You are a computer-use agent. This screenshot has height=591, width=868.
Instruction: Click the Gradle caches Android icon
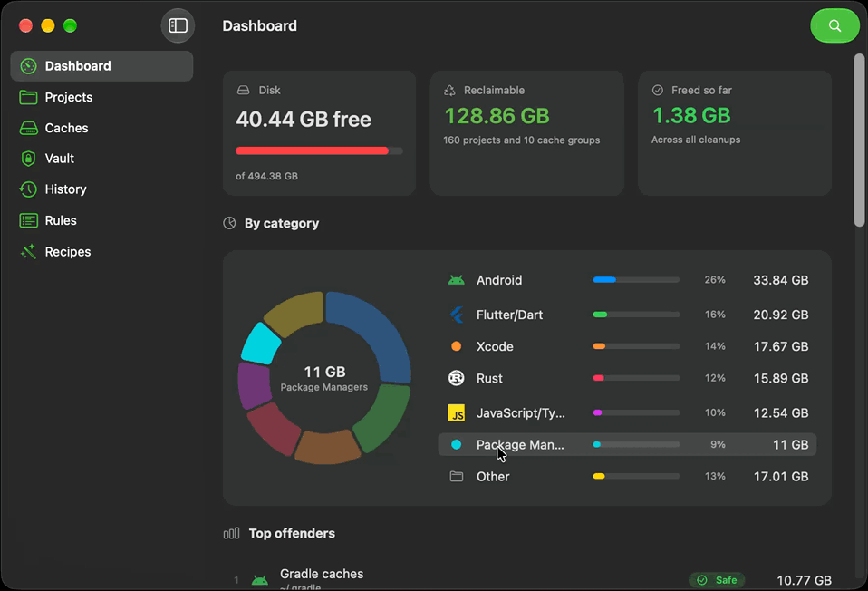click(260, 580)
